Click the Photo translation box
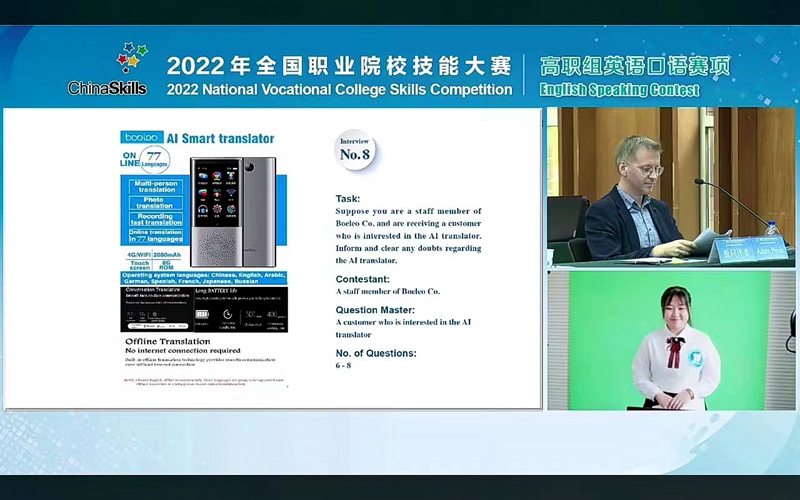Image resolution: width=800 pixels, height=500 pixels. point(155,203)
